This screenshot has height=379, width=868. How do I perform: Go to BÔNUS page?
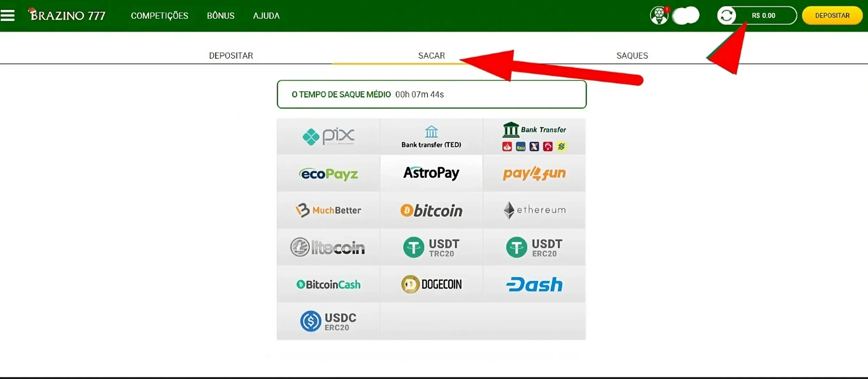click(x=221, y=16)
